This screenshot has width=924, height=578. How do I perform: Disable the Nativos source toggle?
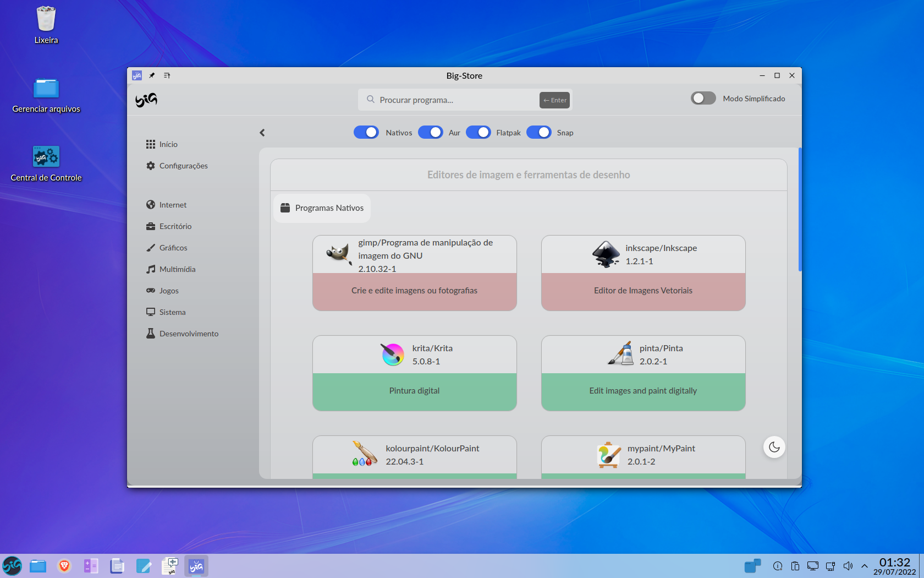366,132
